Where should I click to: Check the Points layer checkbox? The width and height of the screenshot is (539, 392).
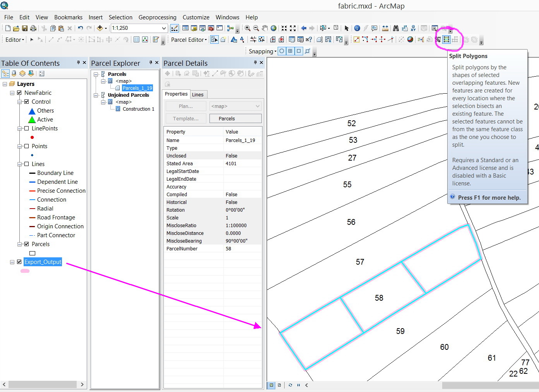26,146
